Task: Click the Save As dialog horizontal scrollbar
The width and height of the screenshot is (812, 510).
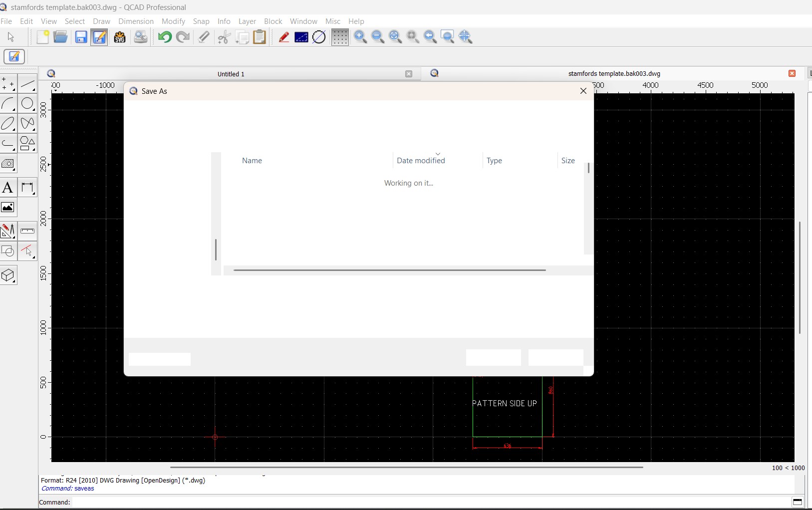Action: (389, 270)
